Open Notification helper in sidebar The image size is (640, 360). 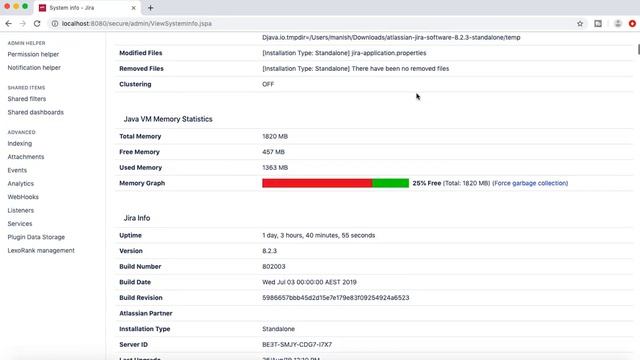pos(34,68)
